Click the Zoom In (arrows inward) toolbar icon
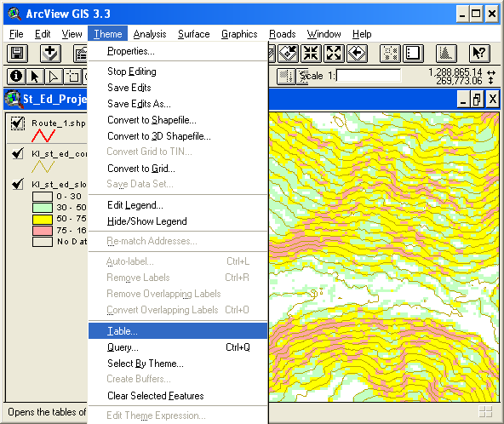 [311, 54]
